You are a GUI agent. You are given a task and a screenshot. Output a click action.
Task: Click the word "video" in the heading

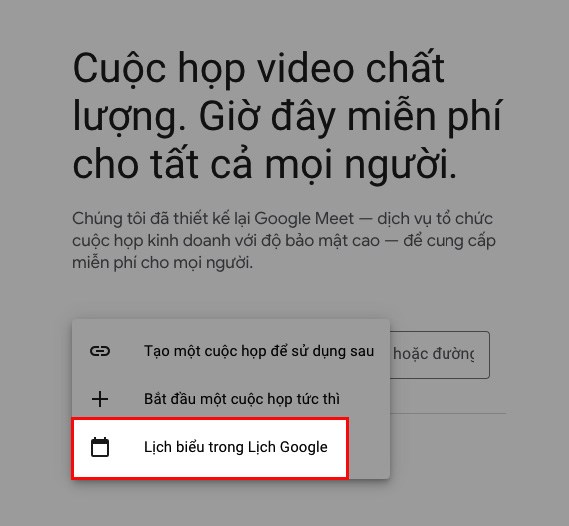(306, 68)
